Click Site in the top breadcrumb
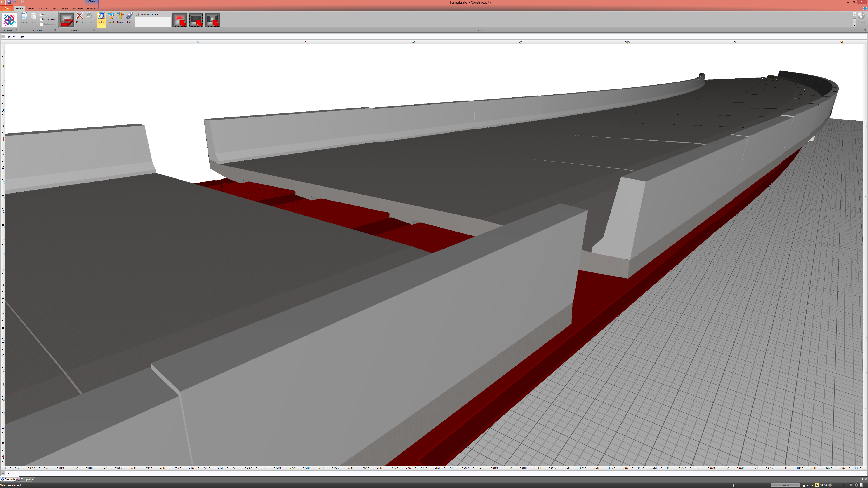Image resolution: width=868 pixels, height=488 pixels. tap(22, 37)
